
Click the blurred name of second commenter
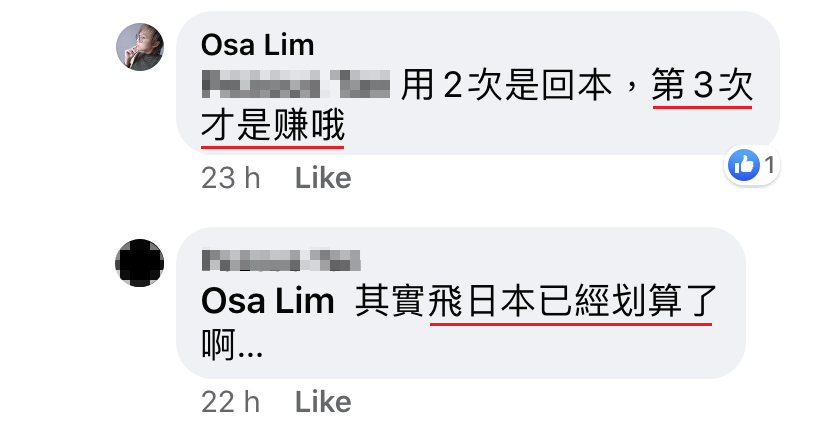coord(281,261)
